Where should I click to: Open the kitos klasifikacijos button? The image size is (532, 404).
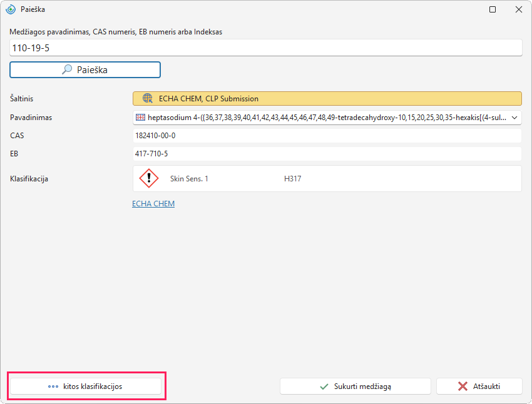tap(86, 386)
